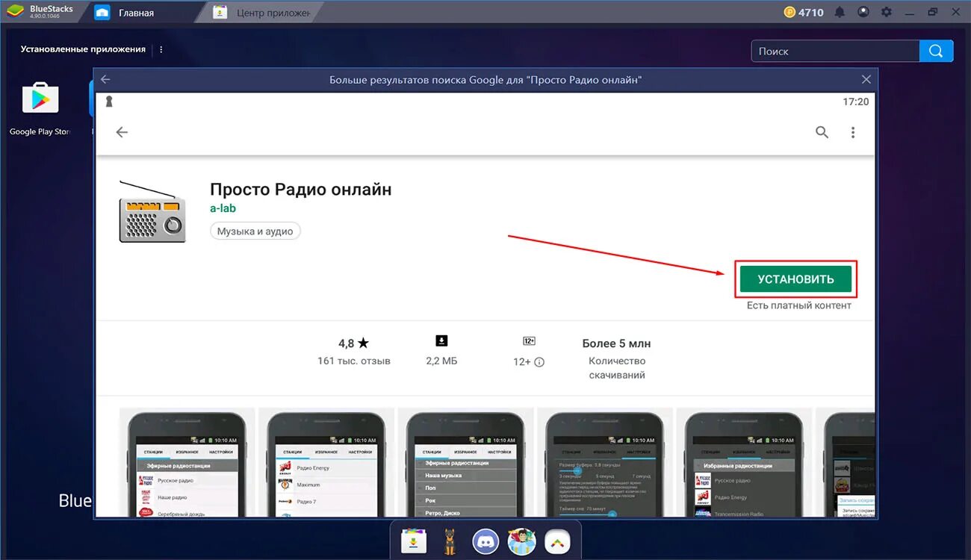Viewport: 971px width, 560px height.
Task: Open third screenshot with Наша музыка genres
Action: (465, 463)
